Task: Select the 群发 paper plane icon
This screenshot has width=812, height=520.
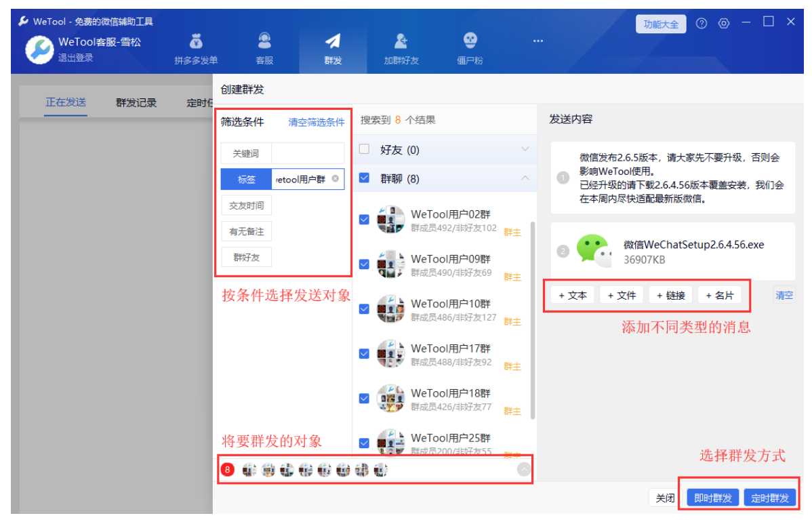Action: [x=333, y=41]
